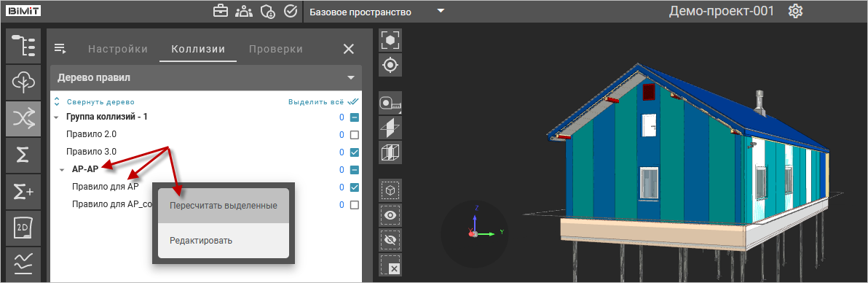The width and height of the screenshot is (868, 283).
Task: Fit model to view with the frame icon
Action: pyautogui.click(x=391, y=40)
